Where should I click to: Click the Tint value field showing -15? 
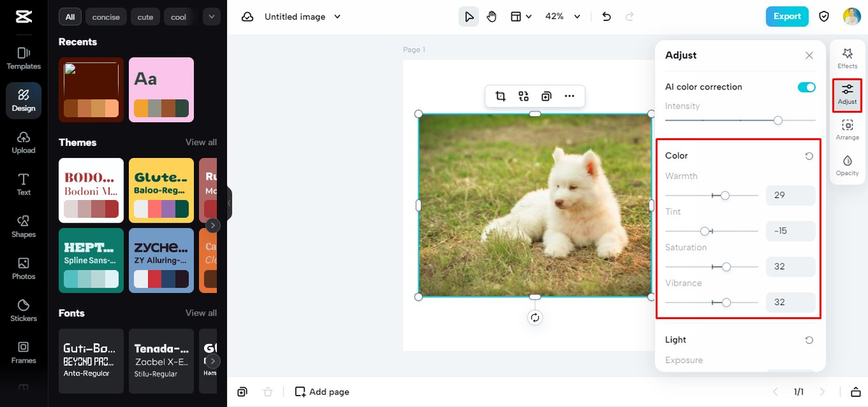[790, 231]
